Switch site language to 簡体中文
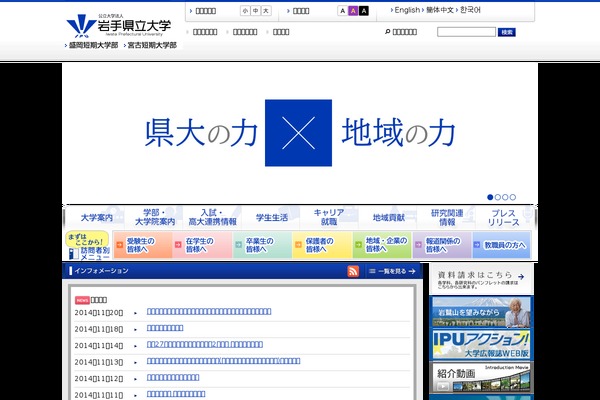Screen dimensions: 600x400 coord(439,10)
